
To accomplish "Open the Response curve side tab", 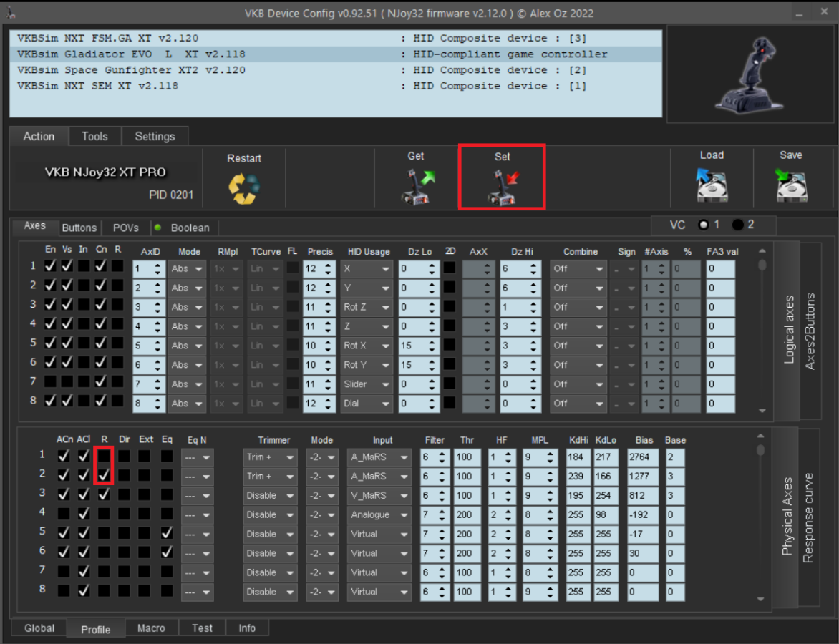I will pyautogui.click(x=808, y=518).
